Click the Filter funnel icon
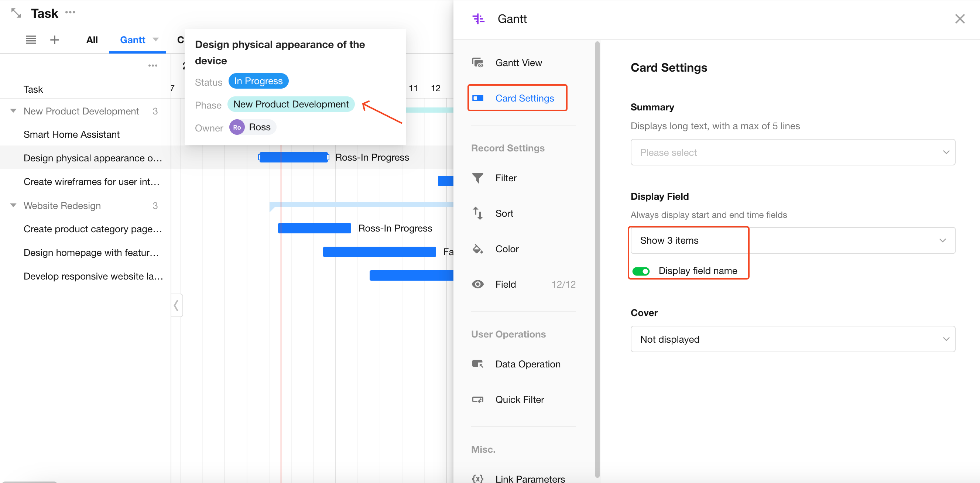This screenshot has width=980, height=483. coord(478,178)
